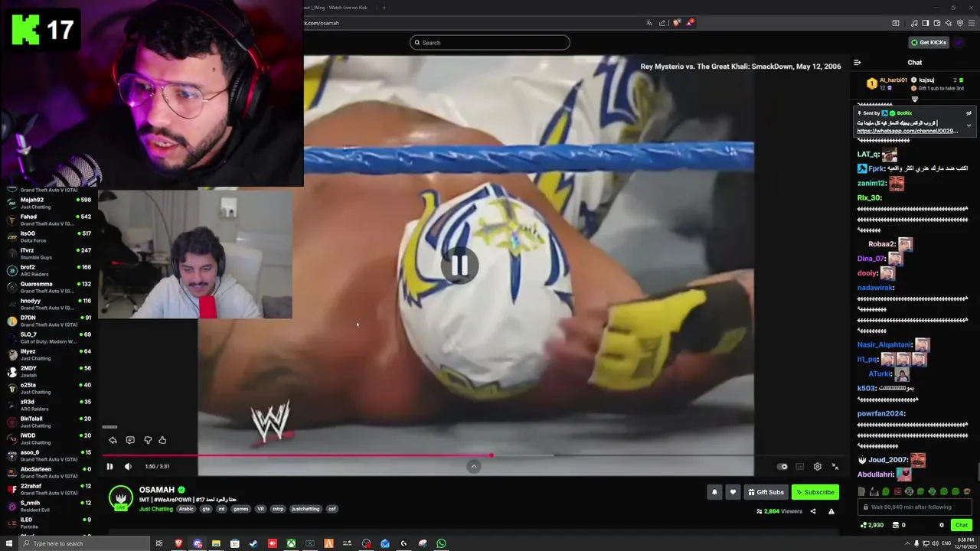The image size is (980, 551).
Task: Select the Arabic tag
Action: coord(186,509)
